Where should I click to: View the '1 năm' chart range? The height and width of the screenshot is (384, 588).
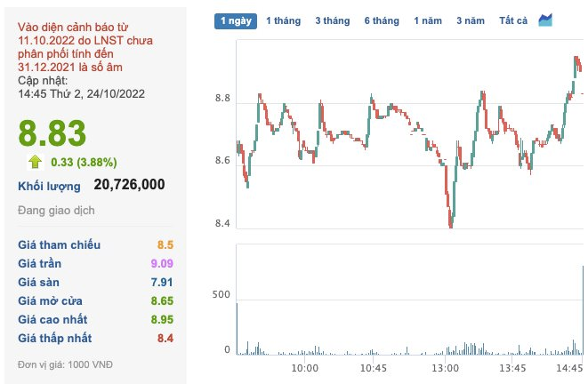click(427, 20)
